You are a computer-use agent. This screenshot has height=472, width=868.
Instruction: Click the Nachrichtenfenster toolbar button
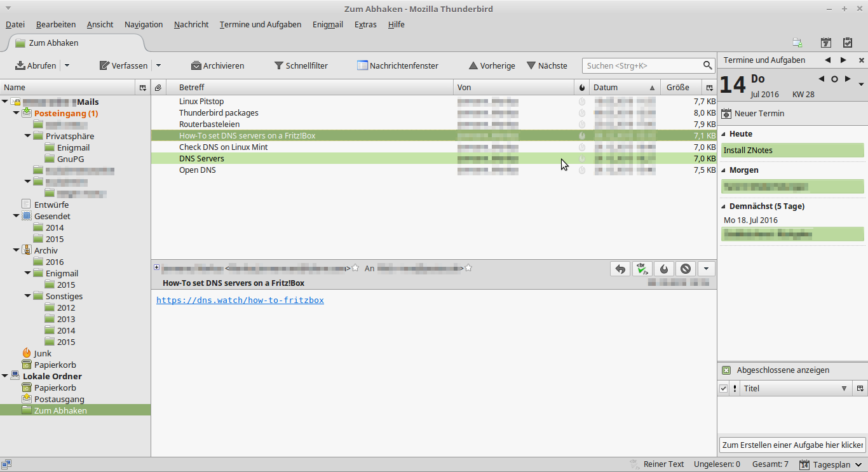tap(398, 65)
